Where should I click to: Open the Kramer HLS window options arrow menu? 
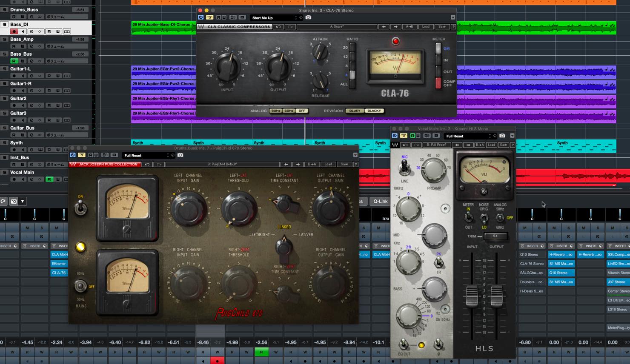click(512, 136)
